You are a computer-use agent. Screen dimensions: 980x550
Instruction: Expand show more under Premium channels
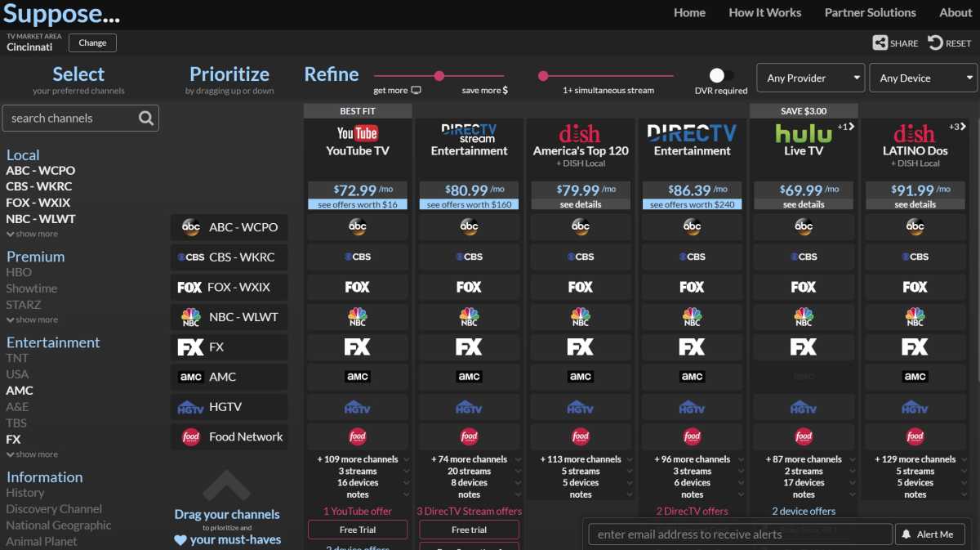tap(32, 320)
